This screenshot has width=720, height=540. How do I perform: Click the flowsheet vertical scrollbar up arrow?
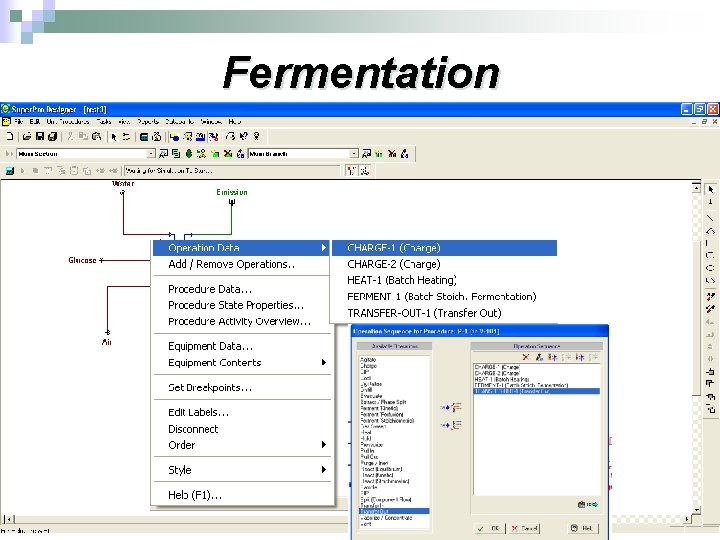click(x=696, y=188)
